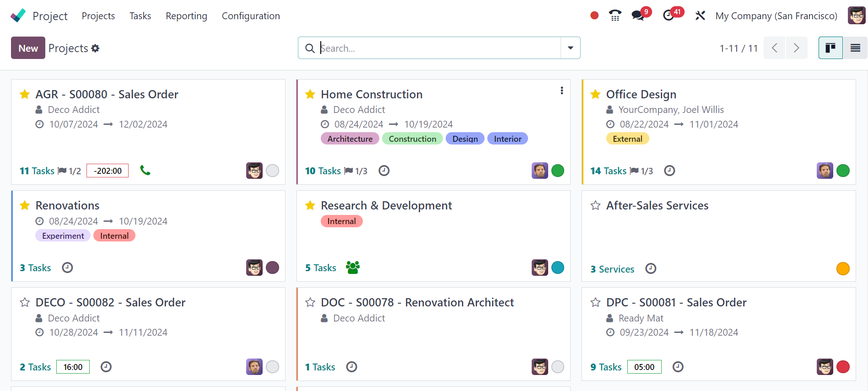Unfavorite Research & Development star
Image resolution: width=868 pixels, height=391 pixels.
click(x=310, y=205)
